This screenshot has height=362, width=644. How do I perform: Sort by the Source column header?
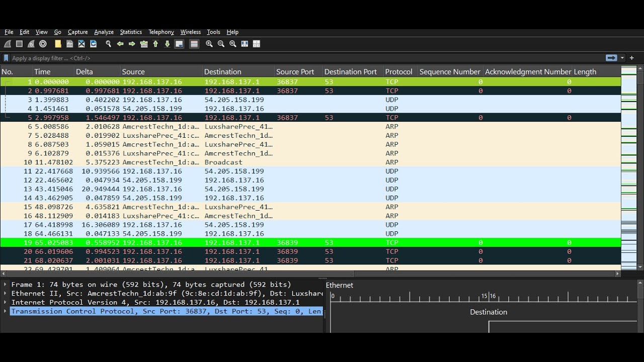pos(162,72)
